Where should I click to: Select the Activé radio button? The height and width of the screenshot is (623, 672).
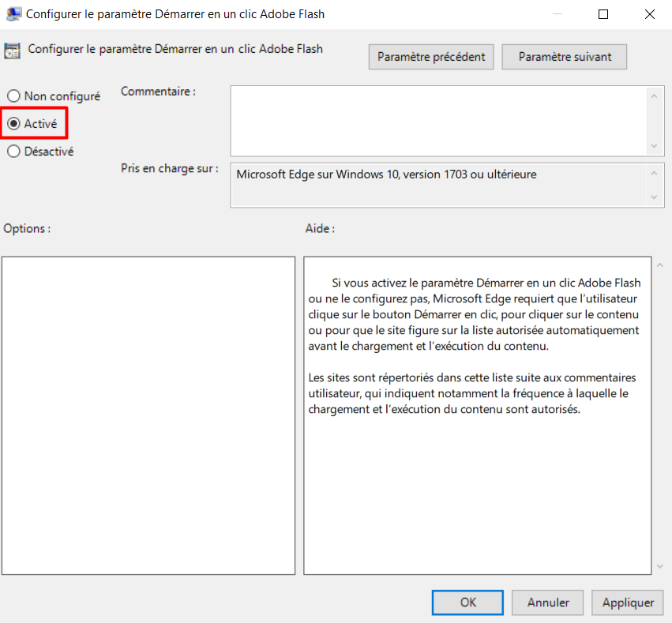point(13,124)
